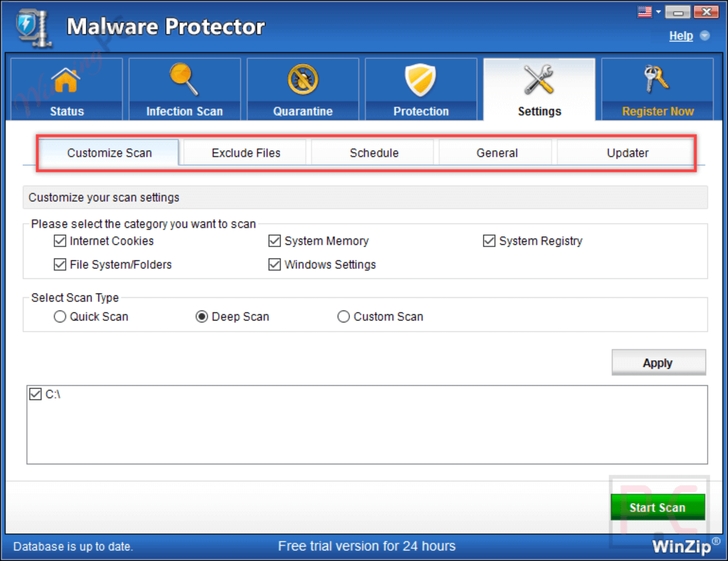Expand the Help dropdown arrow

(705, 36)
